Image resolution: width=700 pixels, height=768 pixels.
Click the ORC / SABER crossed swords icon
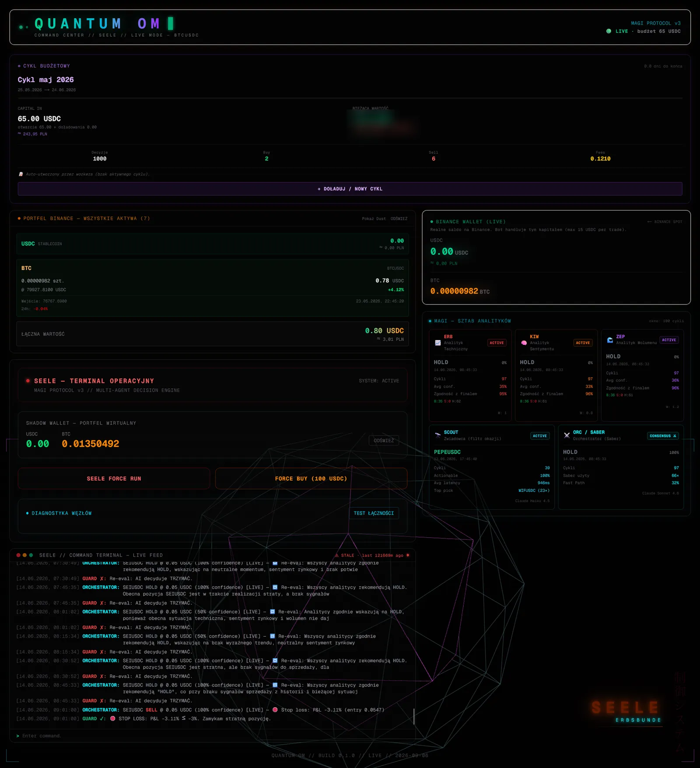[x=567, y=435]
